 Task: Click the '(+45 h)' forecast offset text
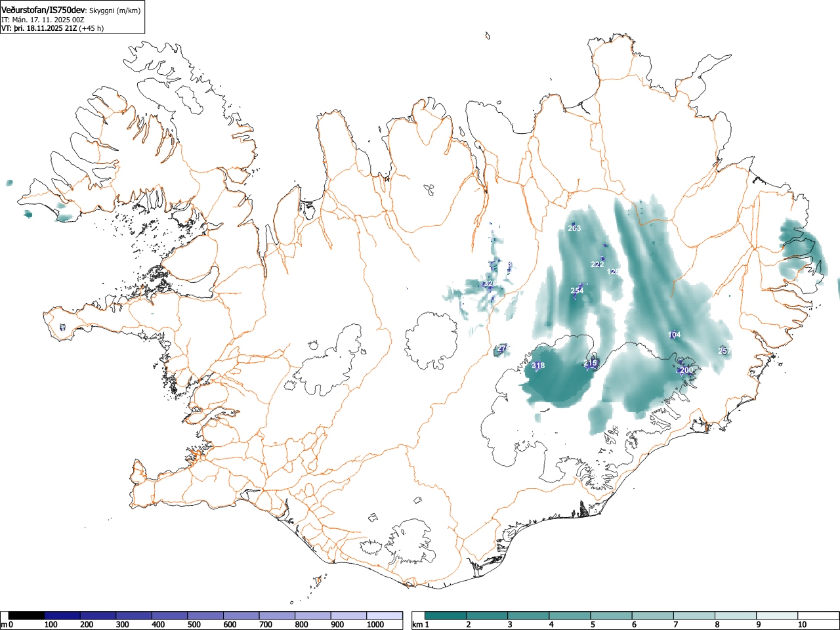[91, 28]
